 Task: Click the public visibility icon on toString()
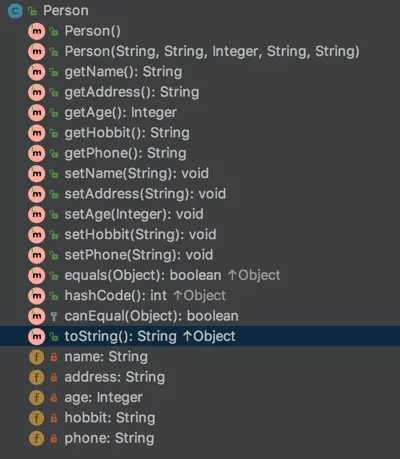(54, 337)
